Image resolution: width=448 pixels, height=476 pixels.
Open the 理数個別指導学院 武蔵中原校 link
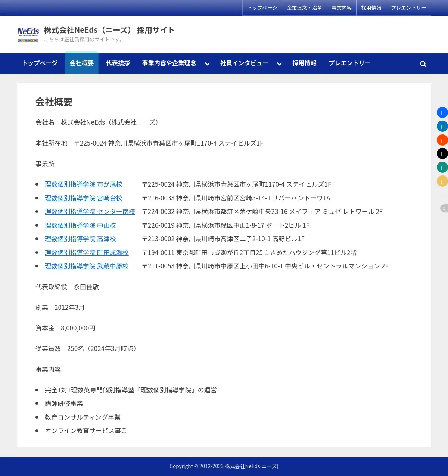point(87,266)
